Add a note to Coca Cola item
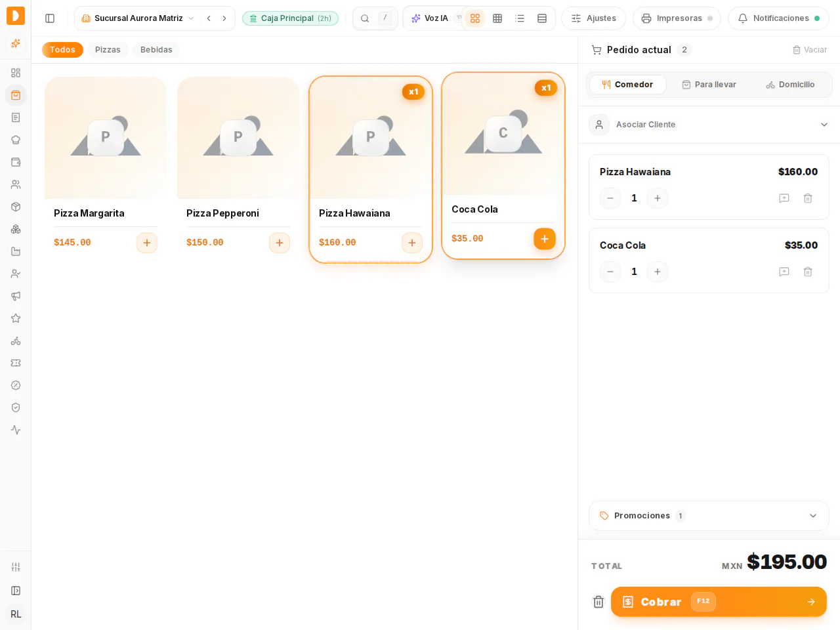This screenshot has width=840, height=630. pos(784,272)
